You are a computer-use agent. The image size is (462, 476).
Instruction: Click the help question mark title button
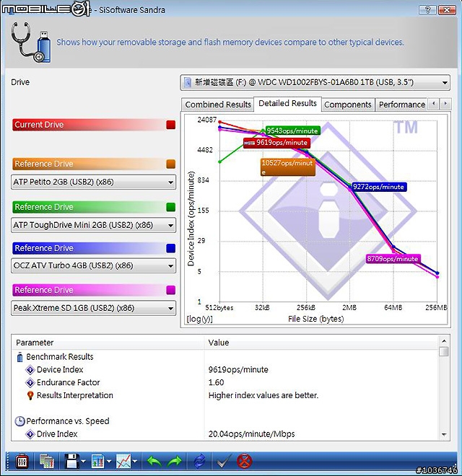pos(427,10)
